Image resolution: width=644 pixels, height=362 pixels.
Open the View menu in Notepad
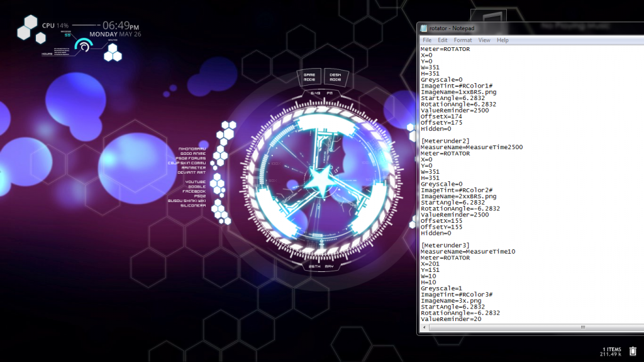(484, 40)
